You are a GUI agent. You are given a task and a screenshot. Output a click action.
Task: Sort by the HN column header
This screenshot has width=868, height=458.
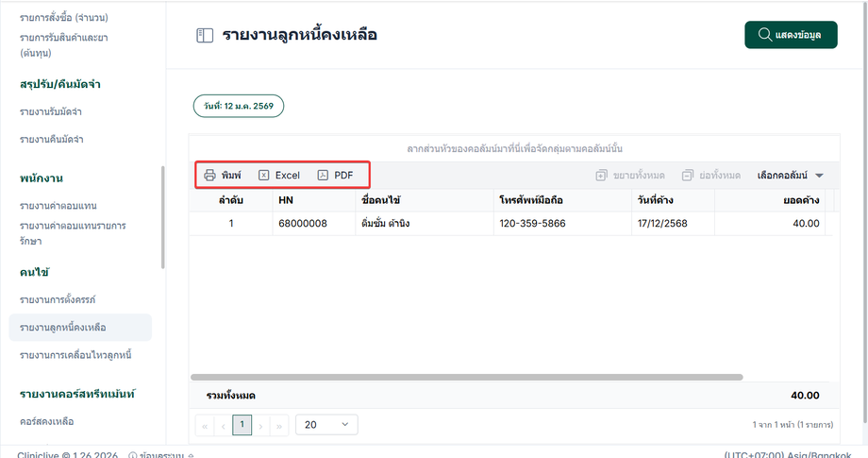pyautogui.click(x=314, y=200)
